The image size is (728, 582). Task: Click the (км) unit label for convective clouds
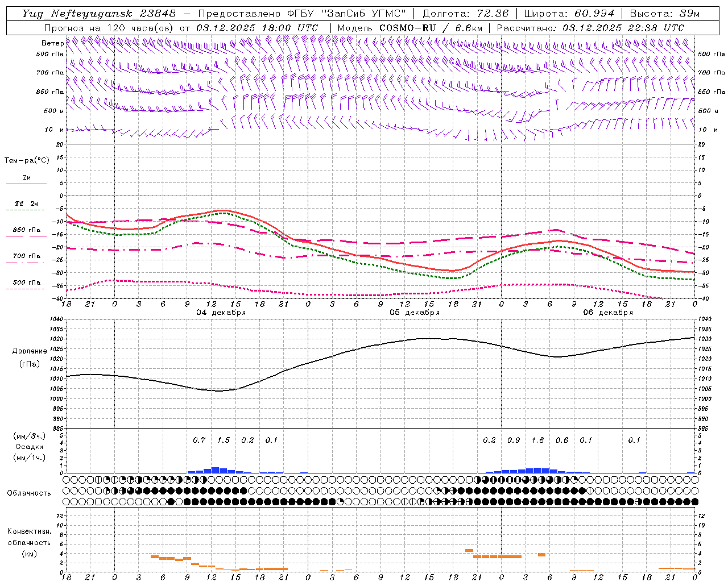coord(29,554)
